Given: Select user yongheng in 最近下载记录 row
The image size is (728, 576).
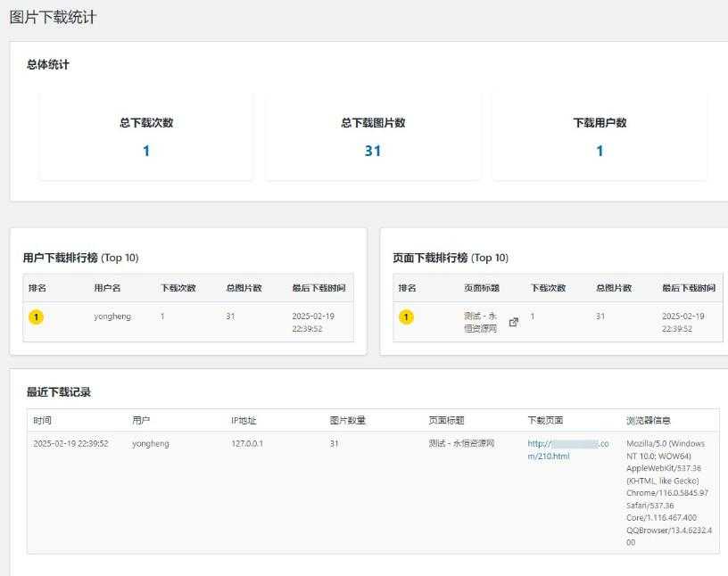Looking at the screenshot, I should 150,443.
